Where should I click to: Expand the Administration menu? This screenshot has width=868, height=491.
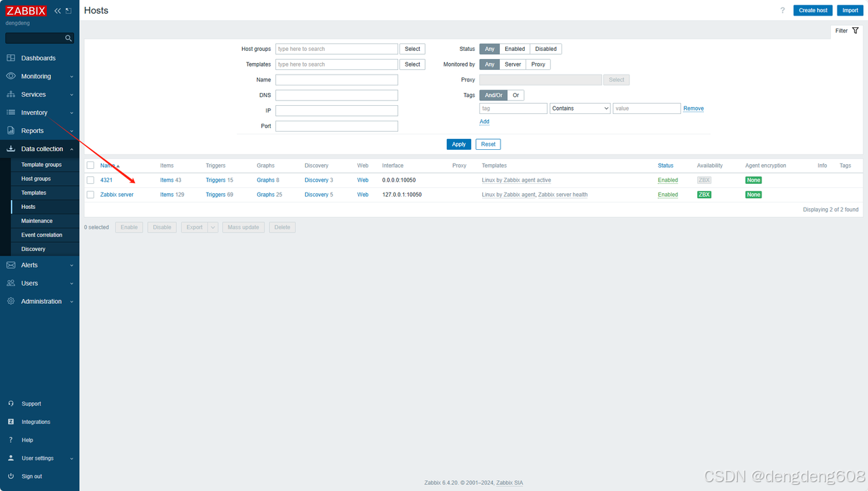[72, 302]
